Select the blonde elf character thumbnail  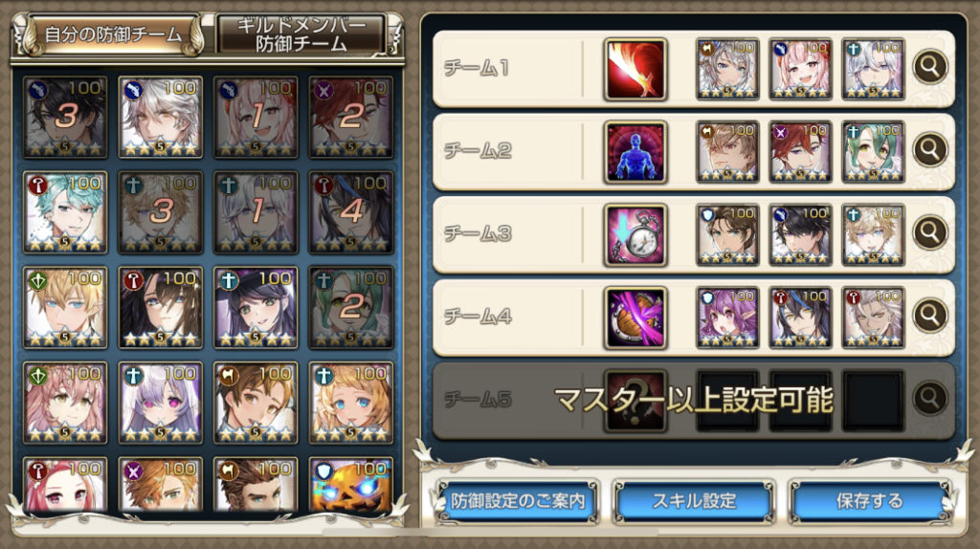65,307
